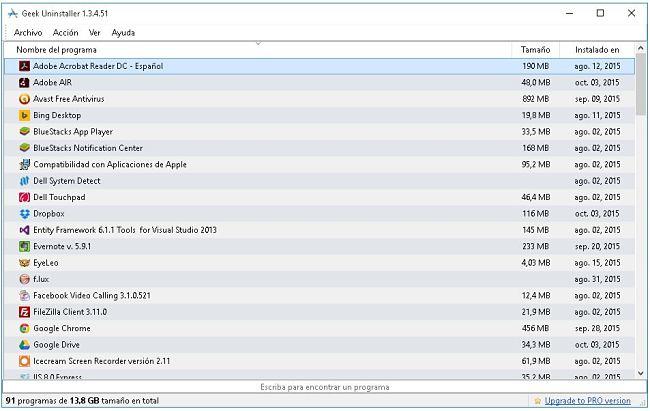Sort by Tamaño column header

(536, 50)
